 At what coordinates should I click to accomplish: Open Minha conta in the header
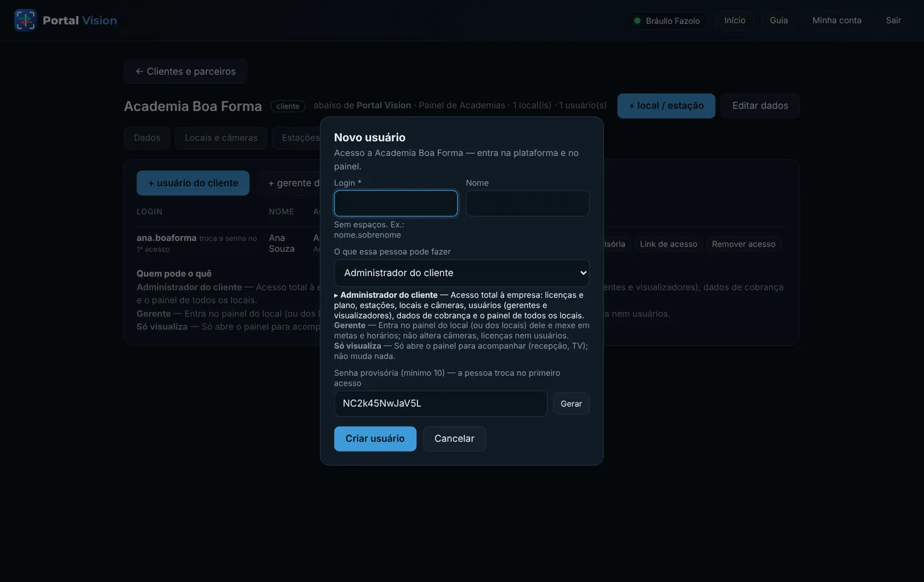pyautogui.click(x=836, y=20)
